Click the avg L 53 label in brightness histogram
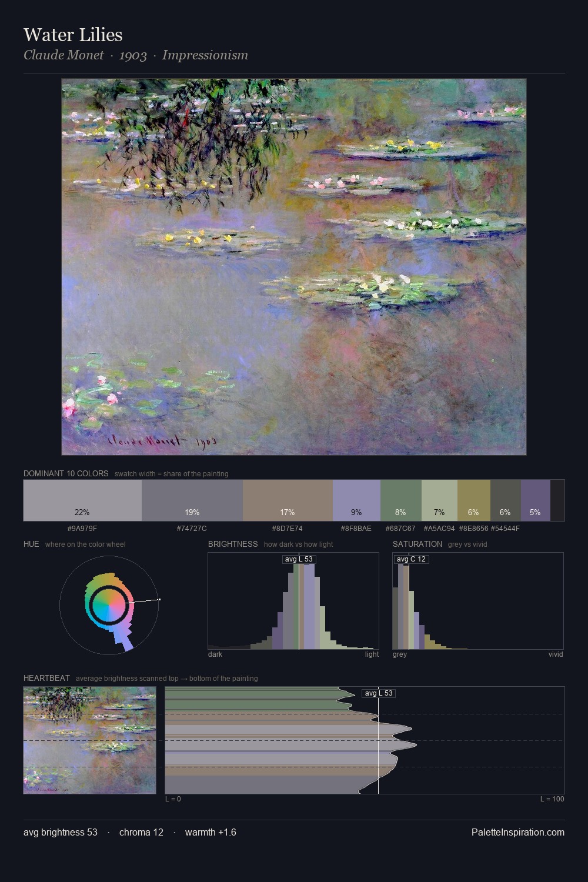 pos(299,559)
